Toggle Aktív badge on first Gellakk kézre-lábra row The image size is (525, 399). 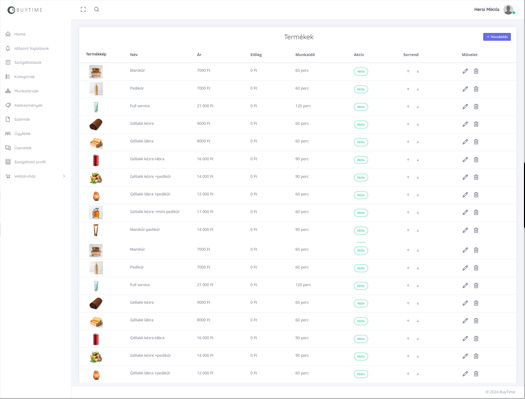click(361, 160)
